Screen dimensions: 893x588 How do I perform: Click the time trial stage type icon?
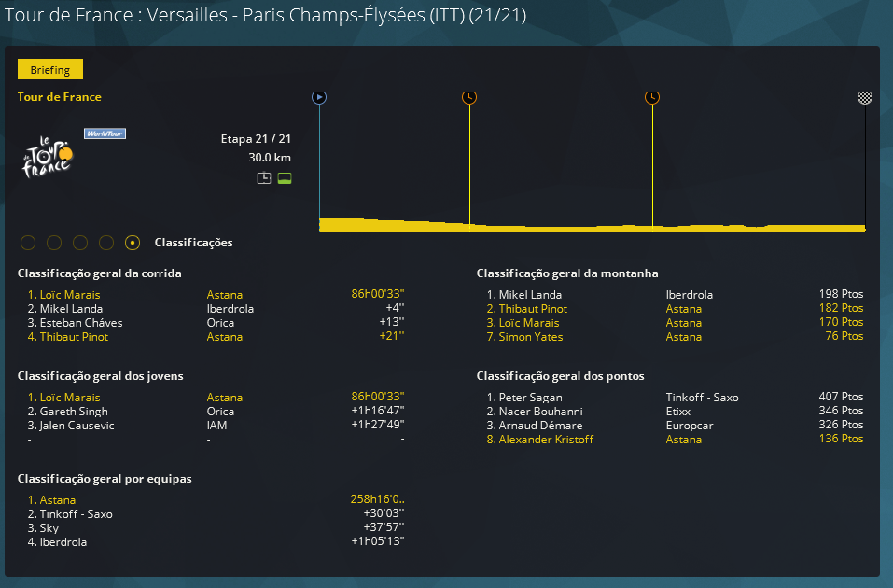[x=264, y=178]
